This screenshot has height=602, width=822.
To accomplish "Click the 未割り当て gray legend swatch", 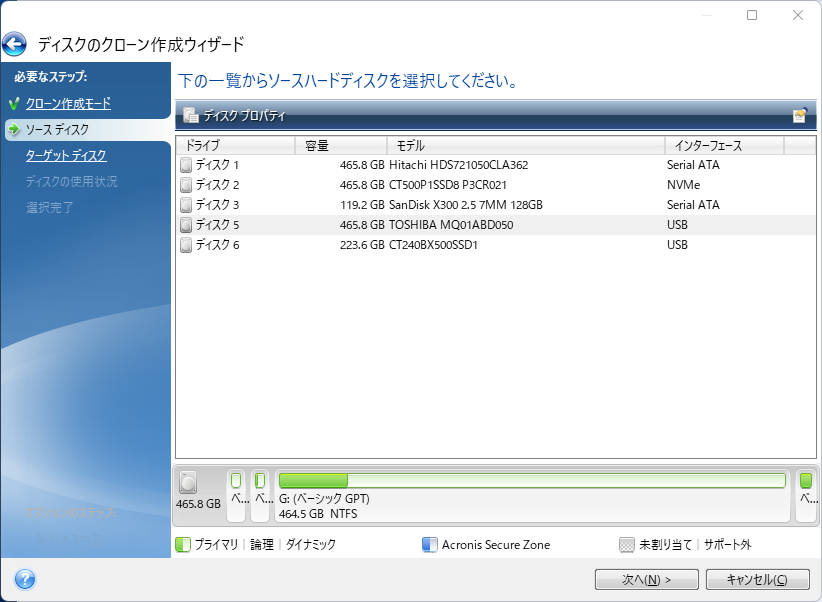I will [x=626, y=545].
